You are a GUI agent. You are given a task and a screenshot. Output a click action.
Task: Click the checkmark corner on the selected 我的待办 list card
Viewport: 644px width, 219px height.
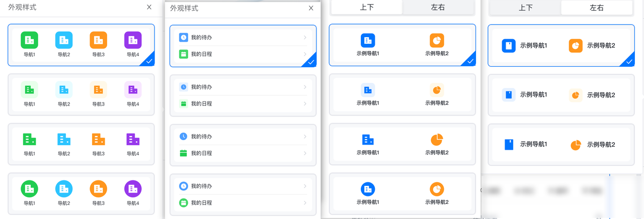[311, 62]
